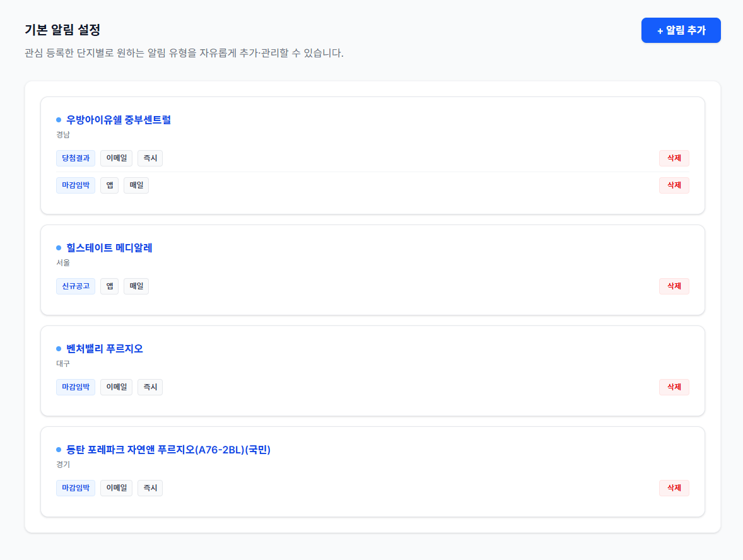
Task: Select the 당첨결과 alert type tag
Action: pos(76,158)
